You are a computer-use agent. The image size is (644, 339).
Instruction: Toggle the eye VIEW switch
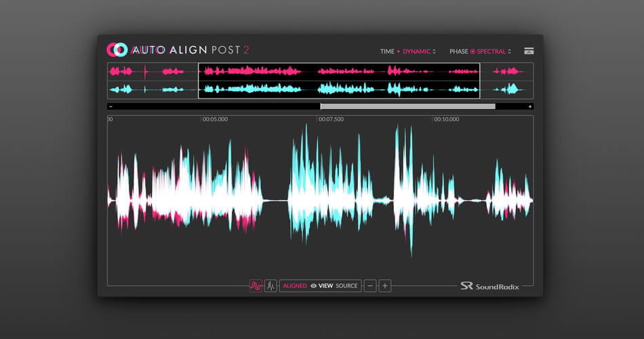tap(321, 285)
